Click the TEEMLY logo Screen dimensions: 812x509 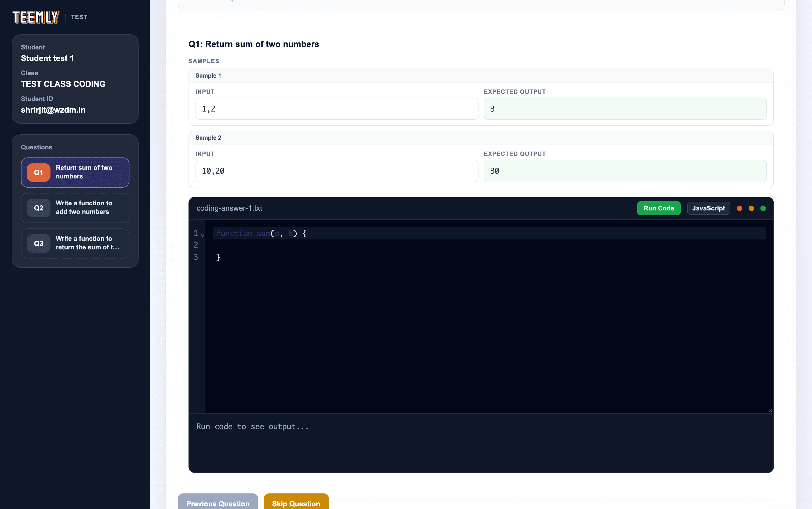tap(36, 17)
